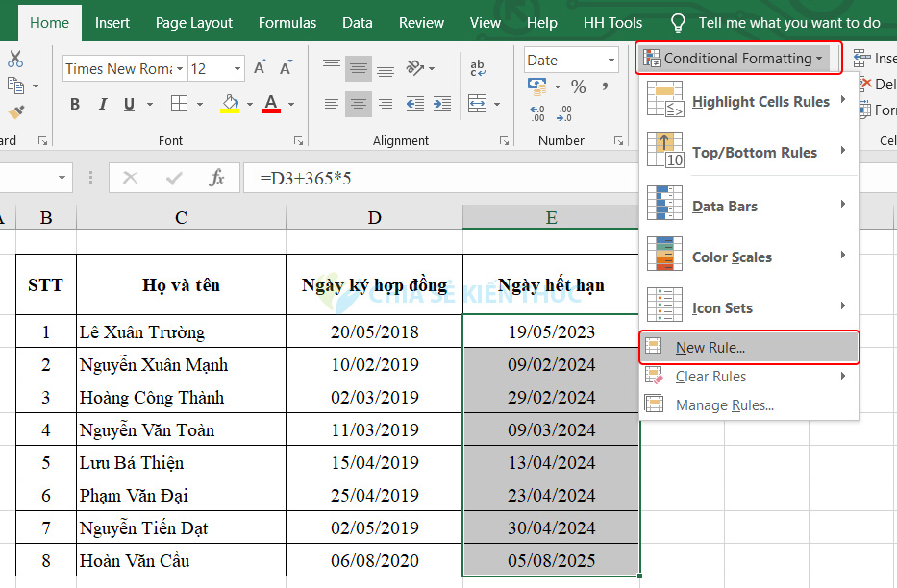The image size is (897, 588).
Task: Toggle Bold formatting
Action: coord(75,104)
